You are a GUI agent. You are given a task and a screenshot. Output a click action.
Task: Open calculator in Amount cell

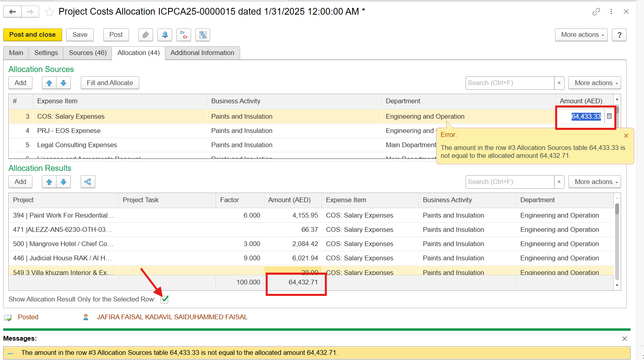609,116
